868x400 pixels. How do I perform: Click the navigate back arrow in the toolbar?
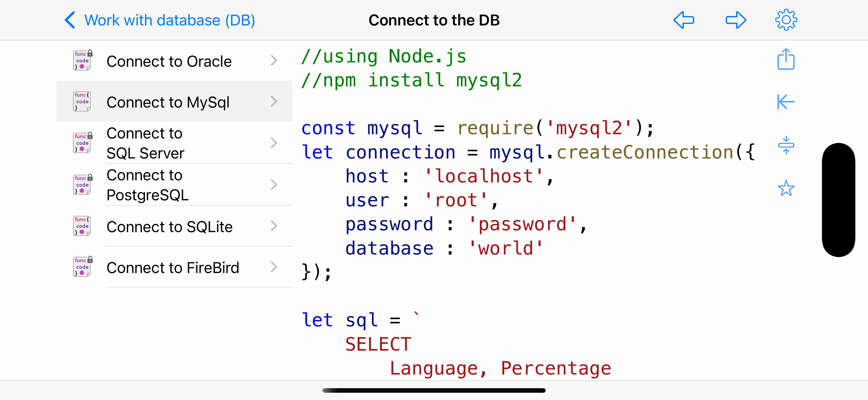coord(684,20)
